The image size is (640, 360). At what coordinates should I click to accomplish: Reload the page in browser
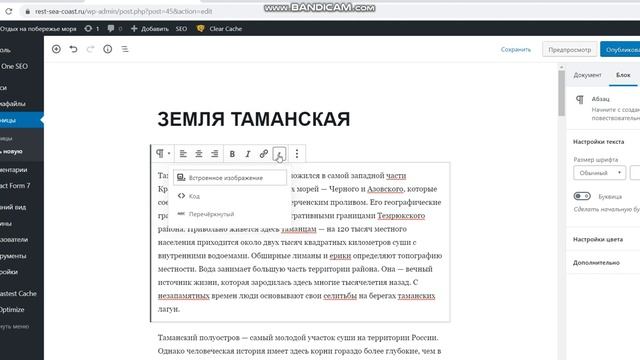[9, 11]
